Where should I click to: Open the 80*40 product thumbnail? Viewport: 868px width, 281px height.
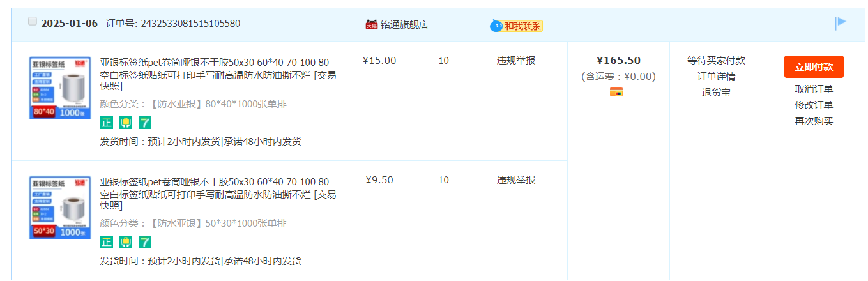(x=60, y=88)
